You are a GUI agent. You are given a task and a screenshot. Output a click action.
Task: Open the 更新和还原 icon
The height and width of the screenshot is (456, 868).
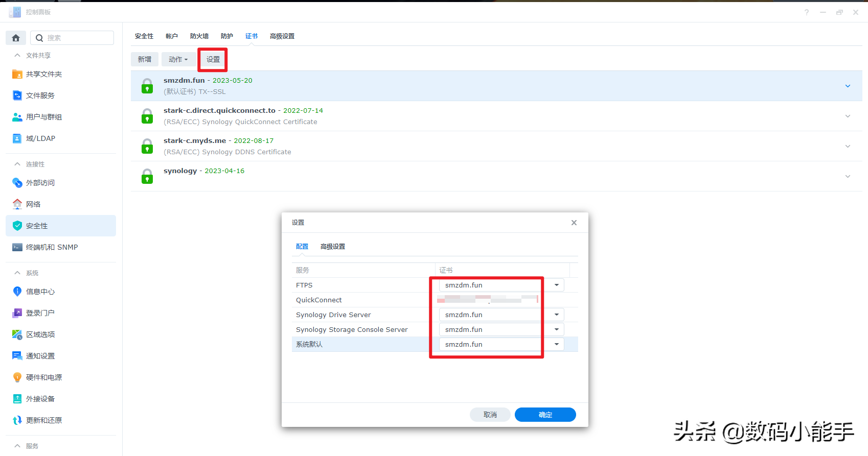(17, 420)
